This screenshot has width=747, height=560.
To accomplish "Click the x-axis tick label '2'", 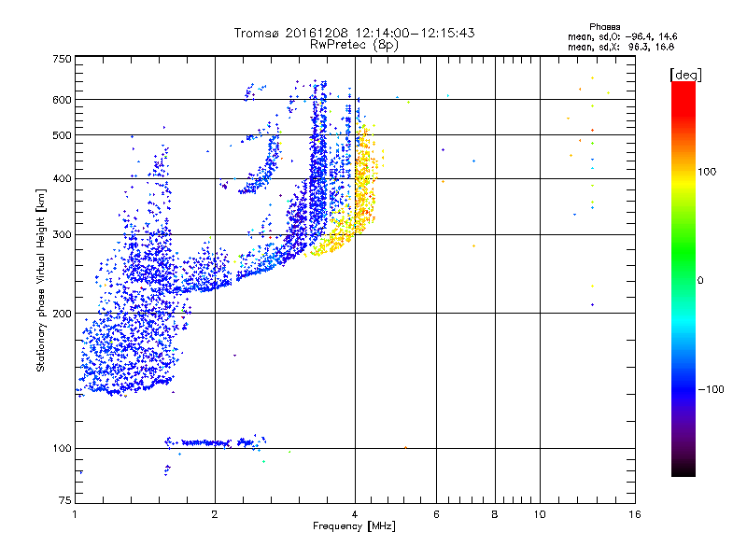I will (x=215, y=514).
